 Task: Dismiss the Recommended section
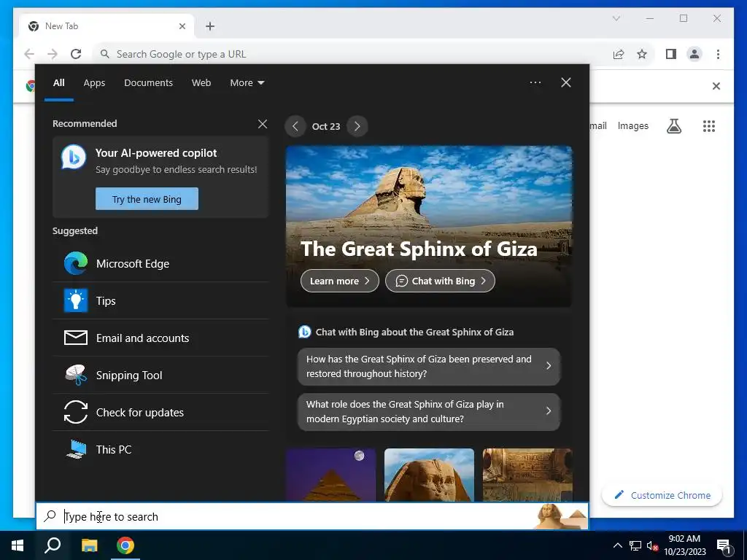[263, 124]
